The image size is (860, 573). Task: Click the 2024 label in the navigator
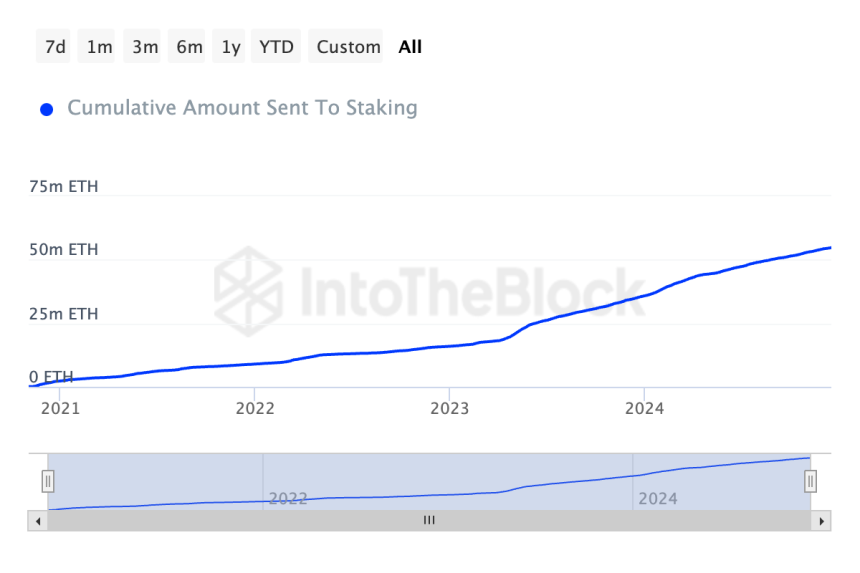tap(657, 498)
